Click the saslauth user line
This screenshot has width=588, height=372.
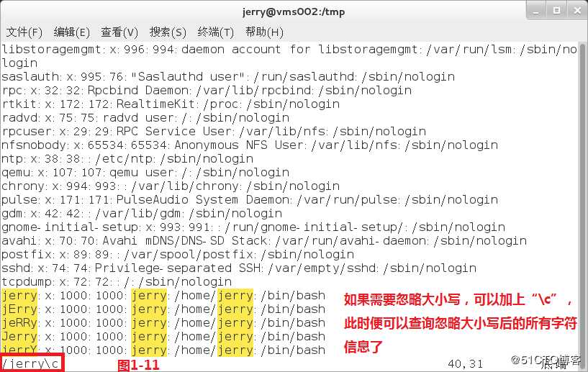point(228,77)
